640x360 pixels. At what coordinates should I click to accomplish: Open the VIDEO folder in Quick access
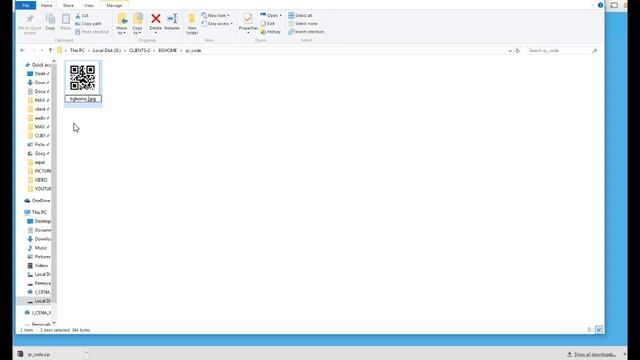[x=37, y=180]
